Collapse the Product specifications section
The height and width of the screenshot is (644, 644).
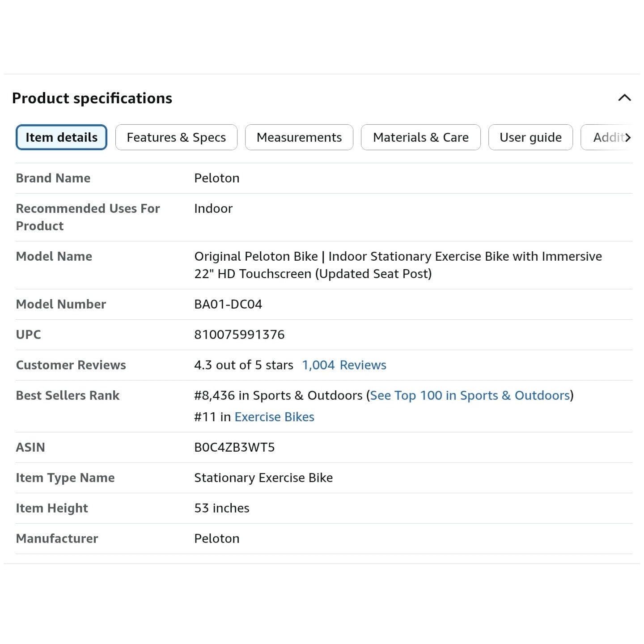point(624,98)
